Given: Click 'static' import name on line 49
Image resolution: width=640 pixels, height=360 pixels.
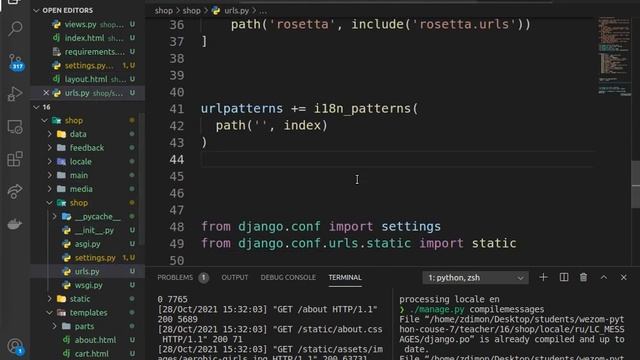Looking at the screenshot, I should click(494, 243).
